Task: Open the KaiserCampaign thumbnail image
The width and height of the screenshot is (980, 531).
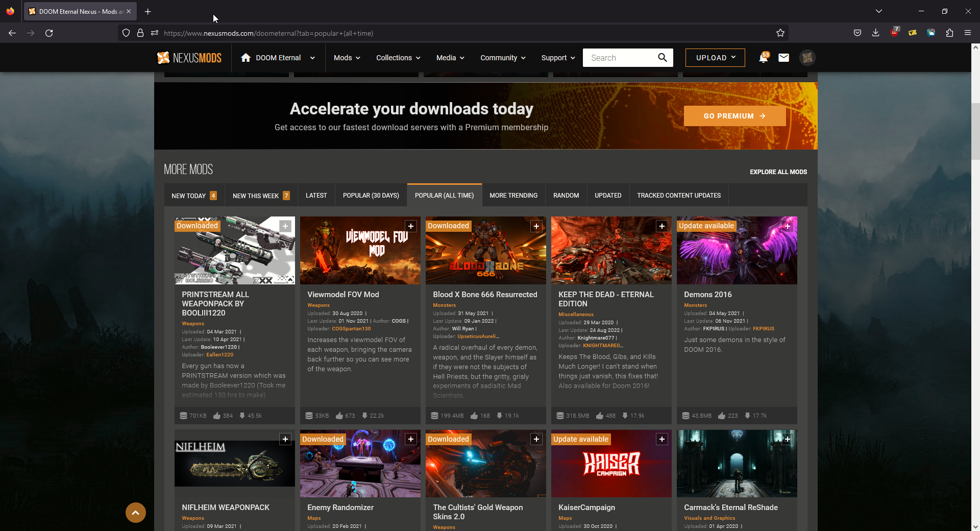Action: [611, 464]
